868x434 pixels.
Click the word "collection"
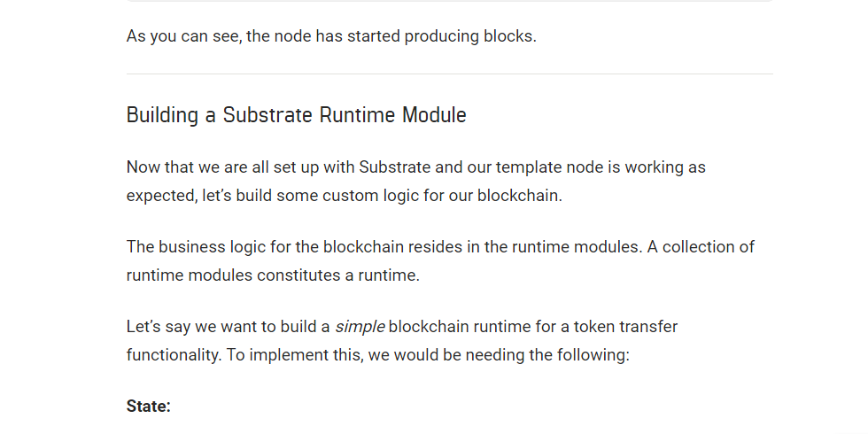pyautogui.click(x=700, y=246)
